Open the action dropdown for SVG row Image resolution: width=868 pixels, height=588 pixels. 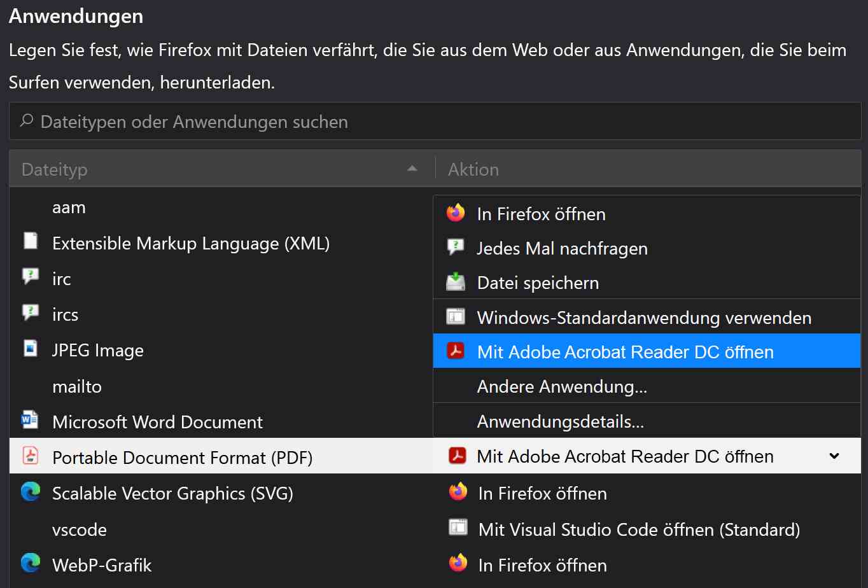click(646, 493)
